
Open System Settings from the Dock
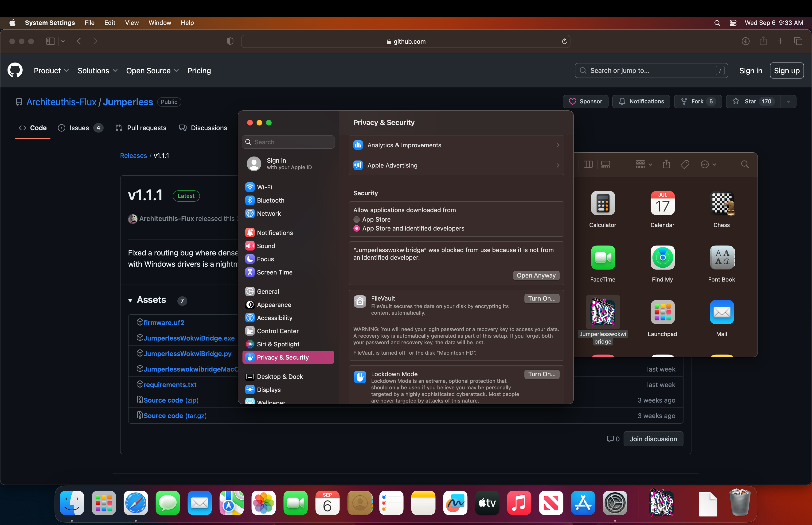pos(615,503)
